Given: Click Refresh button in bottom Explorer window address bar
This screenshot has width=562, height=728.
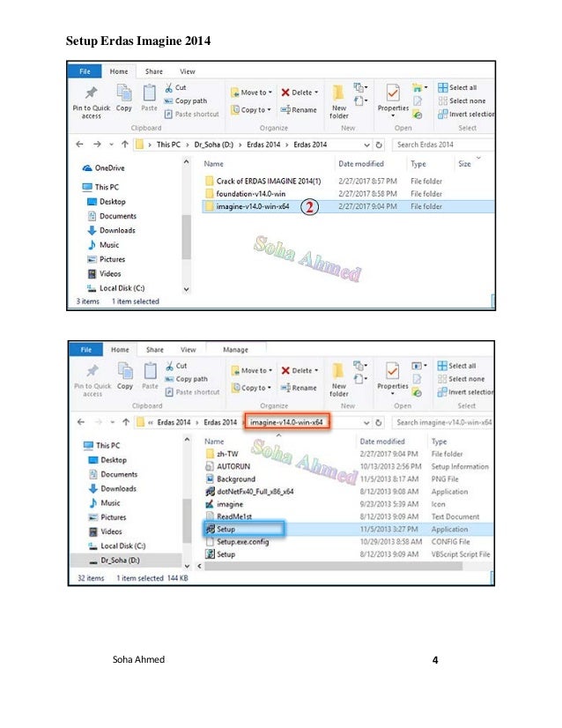Looking at the screenshot, I should pos(379,422).
